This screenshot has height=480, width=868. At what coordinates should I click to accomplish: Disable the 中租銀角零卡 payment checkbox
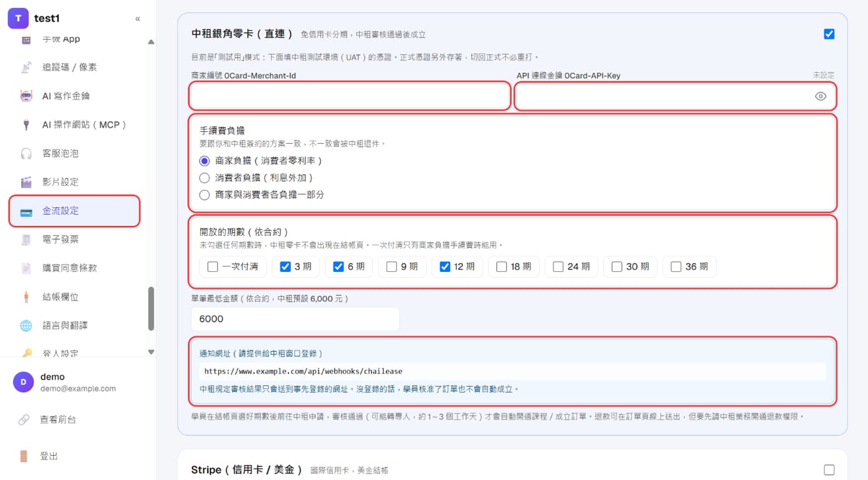coord(829,34)
